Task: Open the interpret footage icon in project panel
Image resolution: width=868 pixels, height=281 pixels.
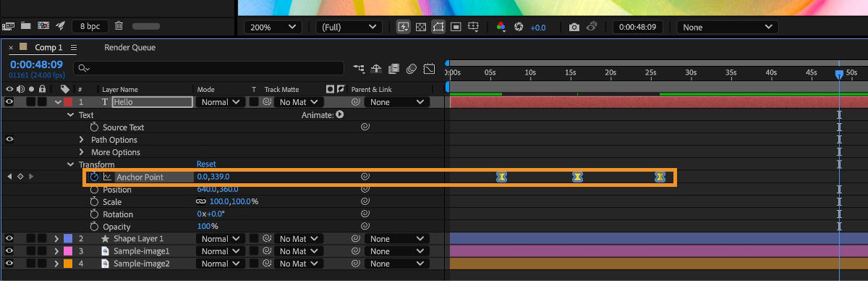Action: [x=9, y=26]
